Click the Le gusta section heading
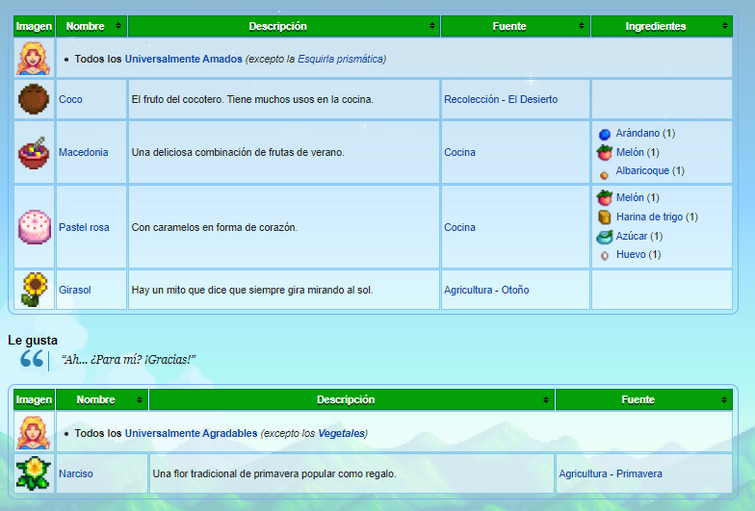755x511 pixels. (x=32, y=340)
